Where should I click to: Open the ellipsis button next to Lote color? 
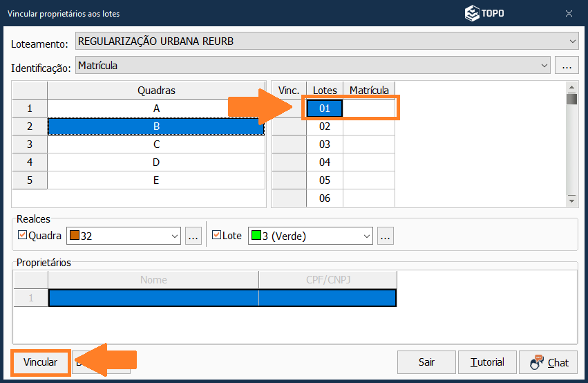click(x=386, y=236)
